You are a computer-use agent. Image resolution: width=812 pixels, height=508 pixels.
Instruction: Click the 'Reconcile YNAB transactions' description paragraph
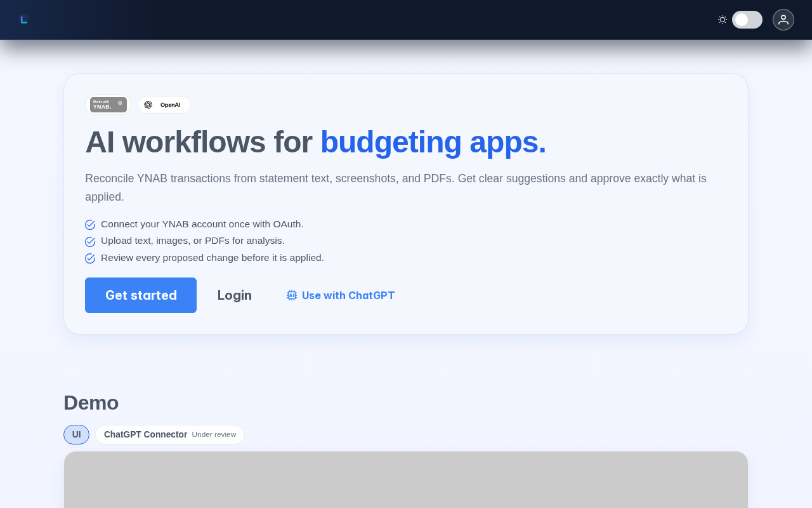point(396,187)
